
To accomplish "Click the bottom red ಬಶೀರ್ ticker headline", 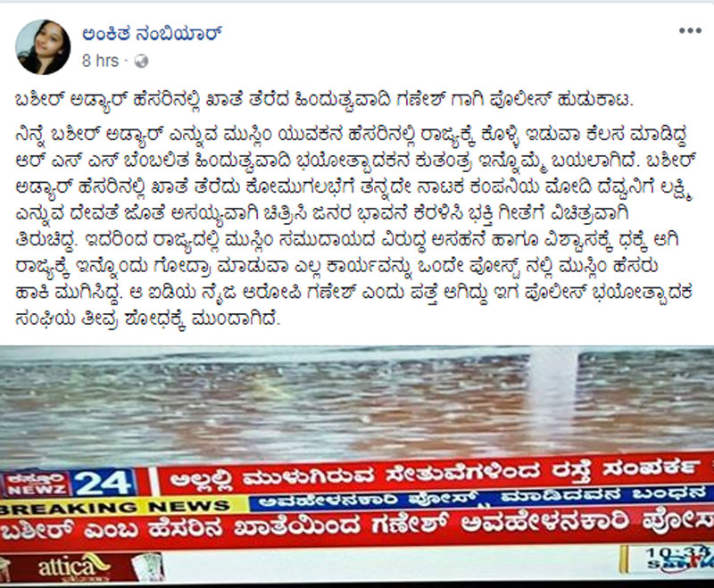I will coord(357,528).
